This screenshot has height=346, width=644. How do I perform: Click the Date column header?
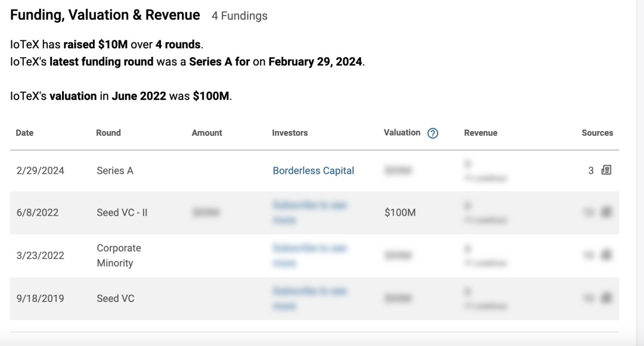(24, 133)
